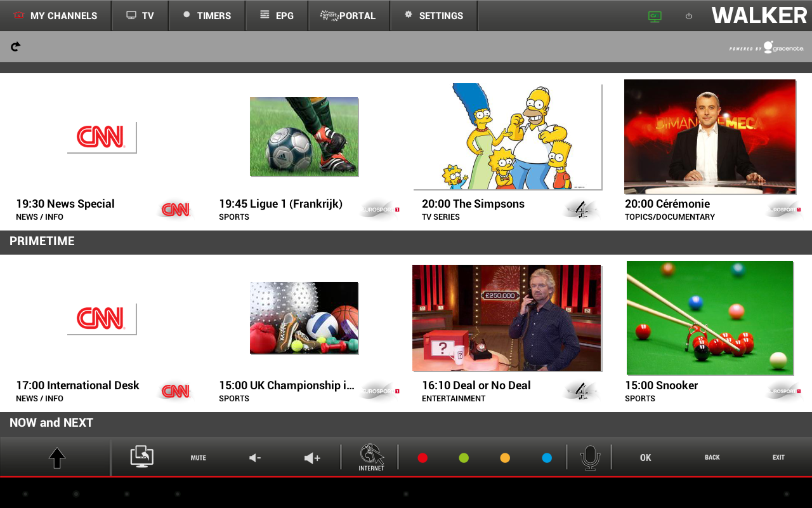
Task: Tap the blue colour key
Action: [547, 458]
